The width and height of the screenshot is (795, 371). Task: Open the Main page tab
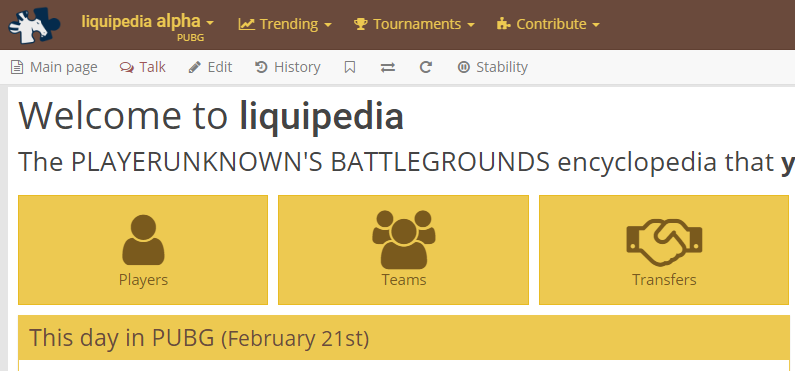tap(54, 67)
